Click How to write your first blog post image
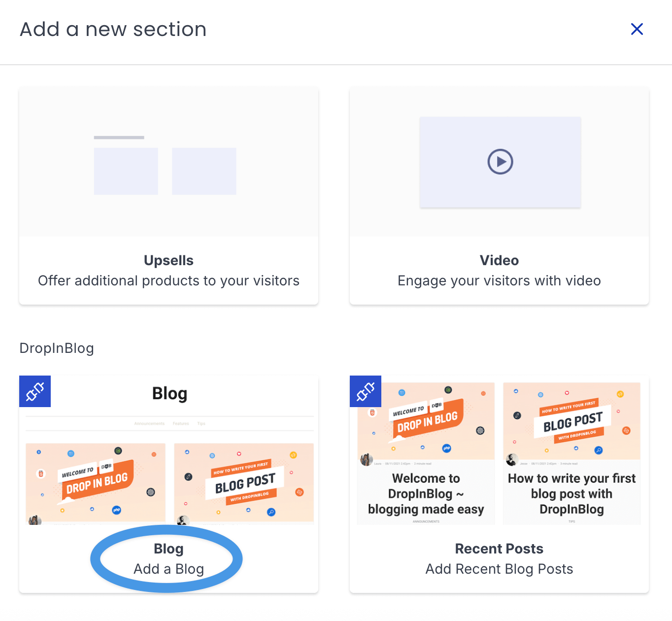 click(571, 421)
